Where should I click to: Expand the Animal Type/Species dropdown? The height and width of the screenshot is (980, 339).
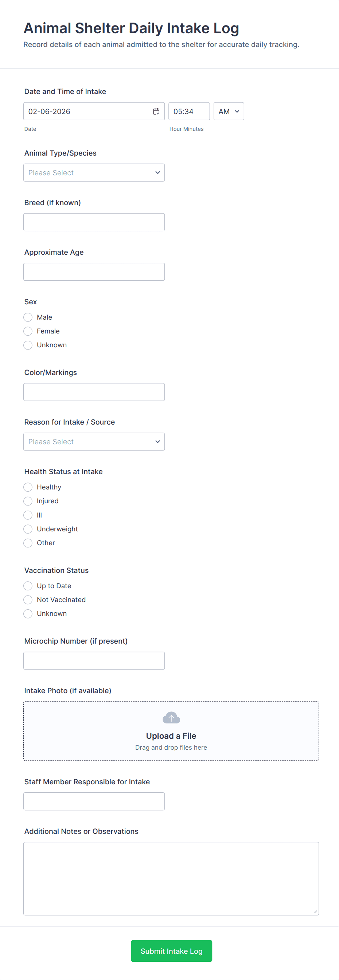(x=94, y=173)
